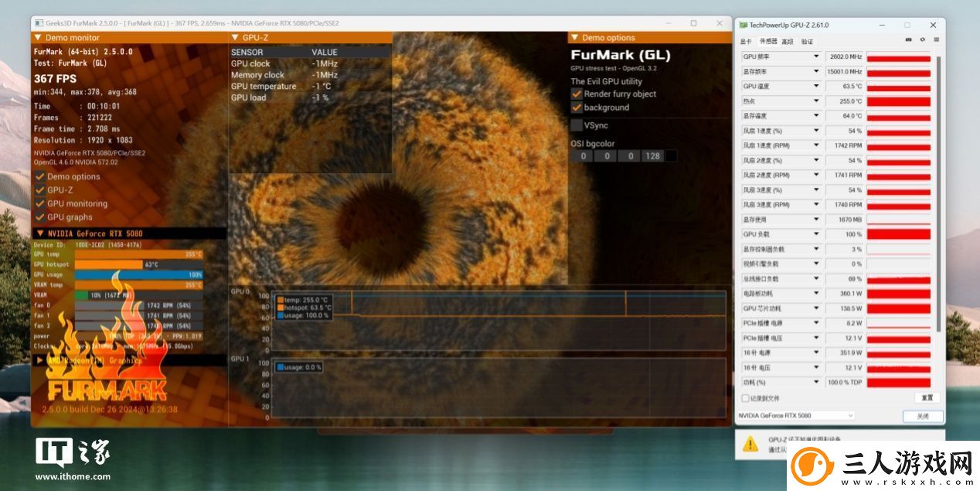Viewport: 980px width, 491px height.
Task: Switch to the 高级 tab in GPU-Z
Action: 788,41
